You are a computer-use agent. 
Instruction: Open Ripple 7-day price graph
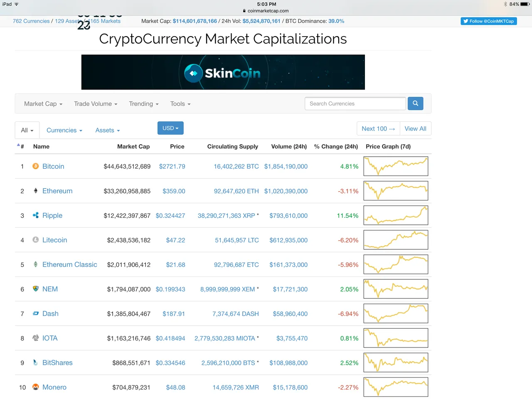pyautogui.click(x=396, y=215)
